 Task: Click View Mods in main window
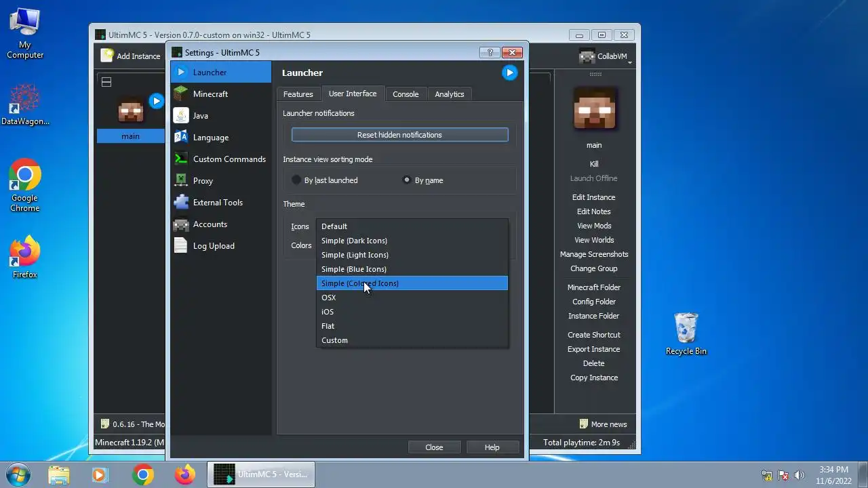[594, 226]
